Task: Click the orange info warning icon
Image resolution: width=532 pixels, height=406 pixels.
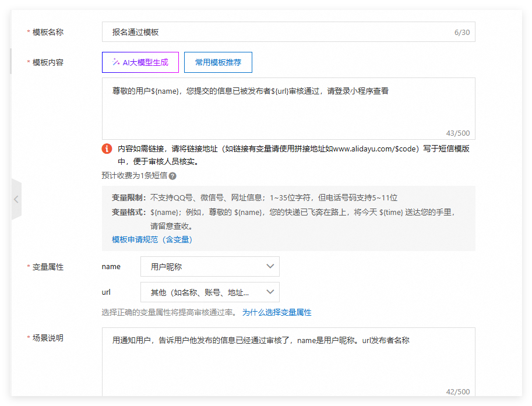Action: [107, 149]
